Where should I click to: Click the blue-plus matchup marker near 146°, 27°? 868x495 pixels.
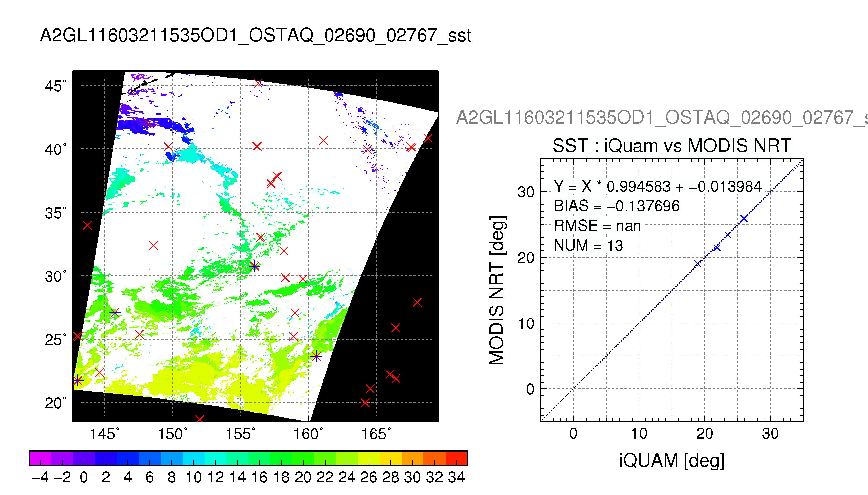(x=115, y=312)
